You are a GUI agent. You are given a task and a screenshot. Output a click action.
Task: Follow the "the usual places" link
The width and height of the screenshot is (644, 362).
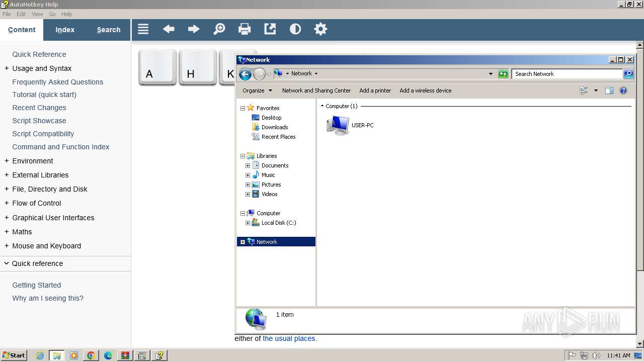(x=289, y=338)
